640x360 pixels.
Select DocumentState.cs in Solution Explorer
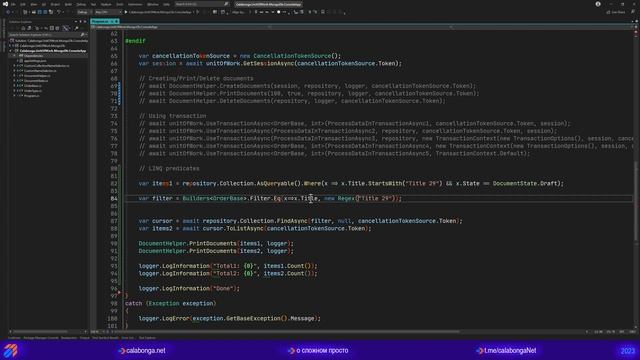[36, 80]
